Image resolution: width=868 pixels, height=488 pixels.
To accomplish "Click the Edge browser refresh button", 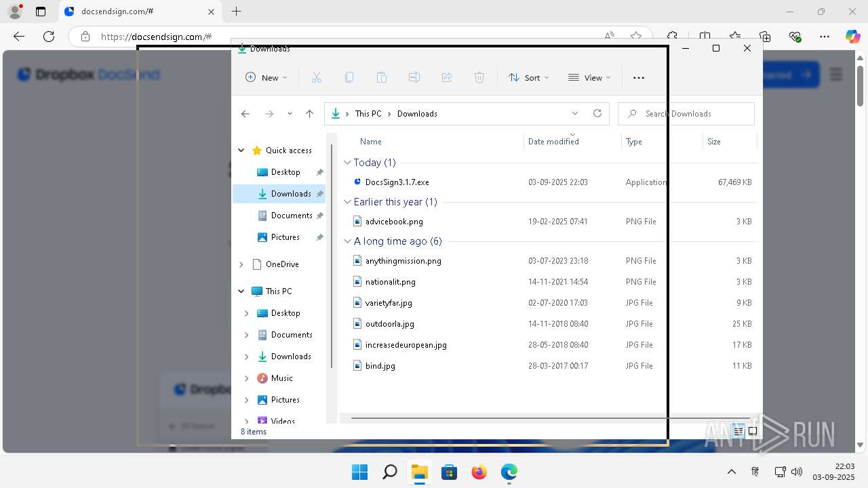I will pyautogui.click(x=49, y=37).
